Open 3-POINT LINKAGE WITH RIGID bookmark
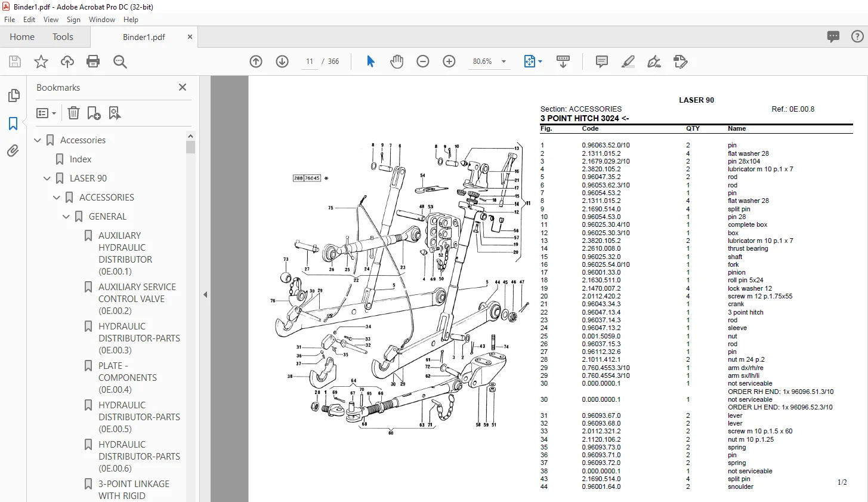This screenshot has height=502, width=868. (x=134, y=490)
